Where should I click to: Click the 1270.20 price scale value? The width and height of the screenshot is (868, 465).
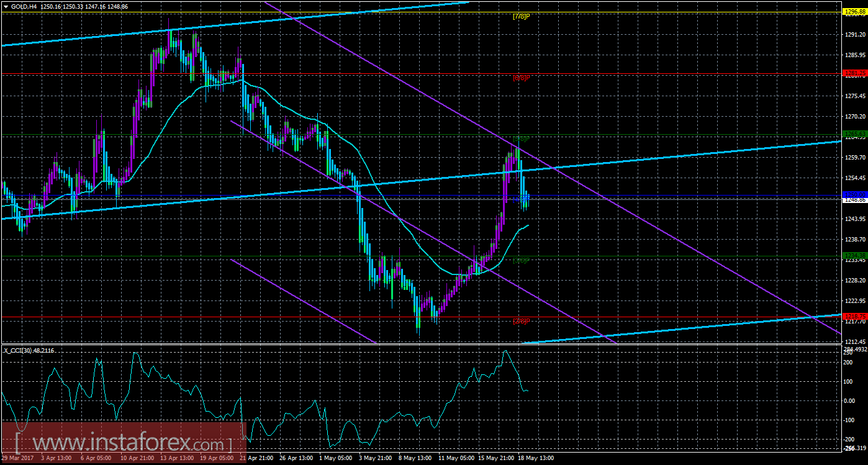click(x=856, y=117)
